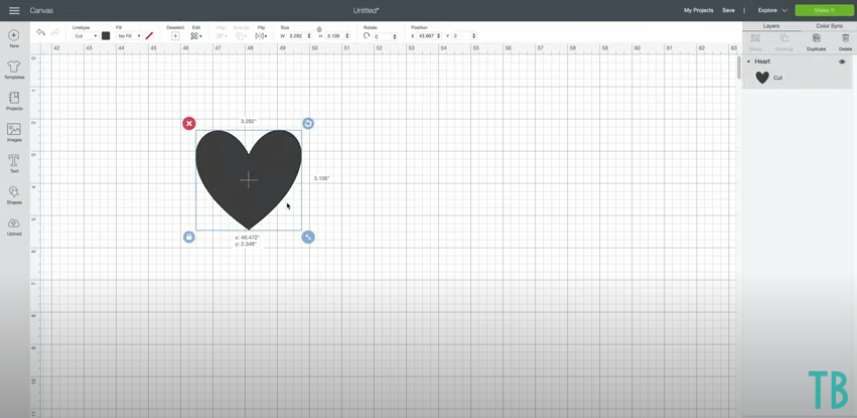Viewport: 857px width, 418px height.
Task: Click the Linetype color swatch
Action: coord(105,36)
